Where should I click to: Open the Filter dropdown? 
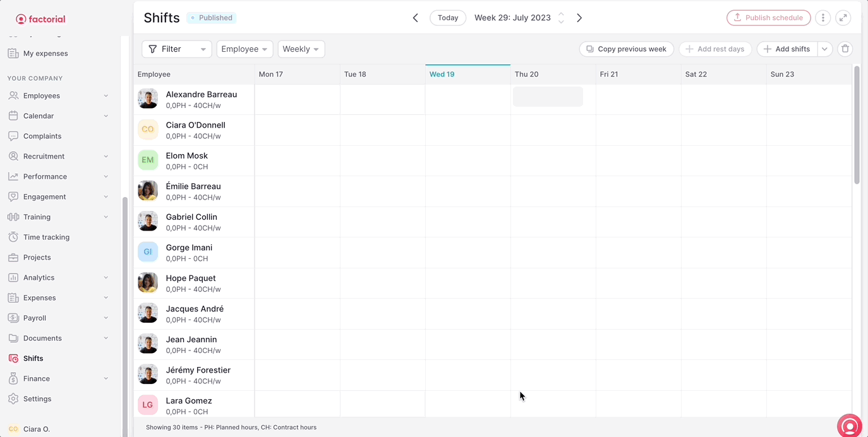(x=176, y=49)
